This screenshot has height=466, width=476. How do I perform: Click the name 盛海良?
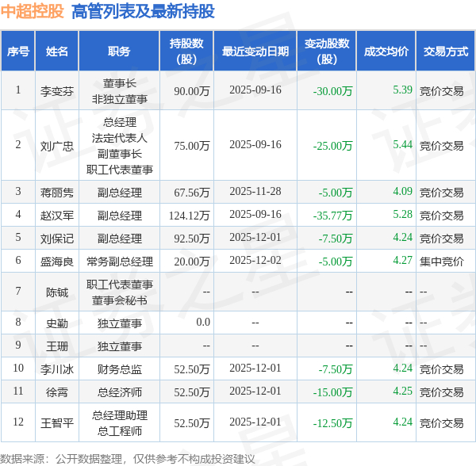pyautogui.click(x=57, y=262)
